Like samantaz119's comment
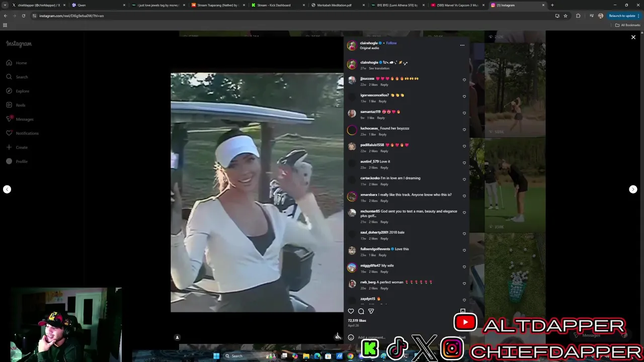 pos(464,113)
